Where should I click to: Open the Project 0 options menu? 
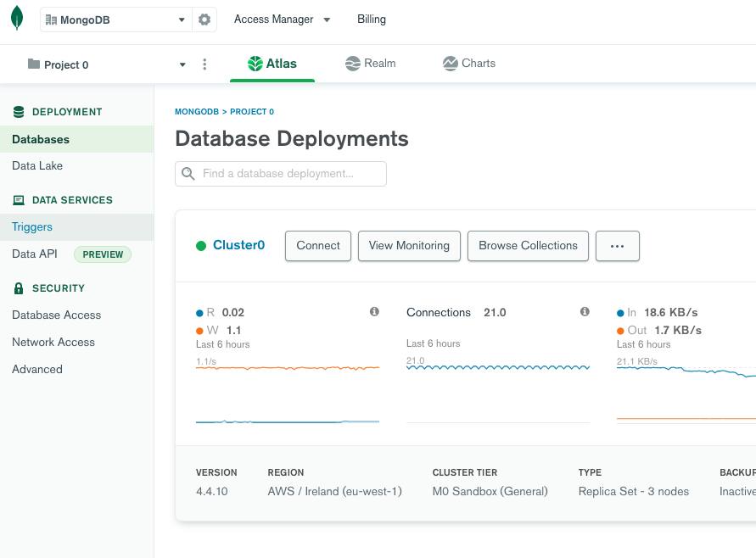204,64
